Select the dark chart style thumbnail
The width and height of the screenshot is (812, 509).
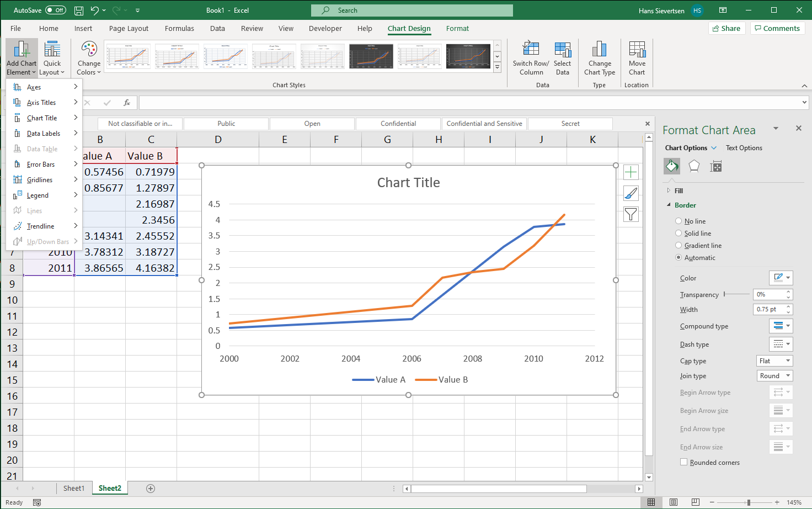[371, 56]
